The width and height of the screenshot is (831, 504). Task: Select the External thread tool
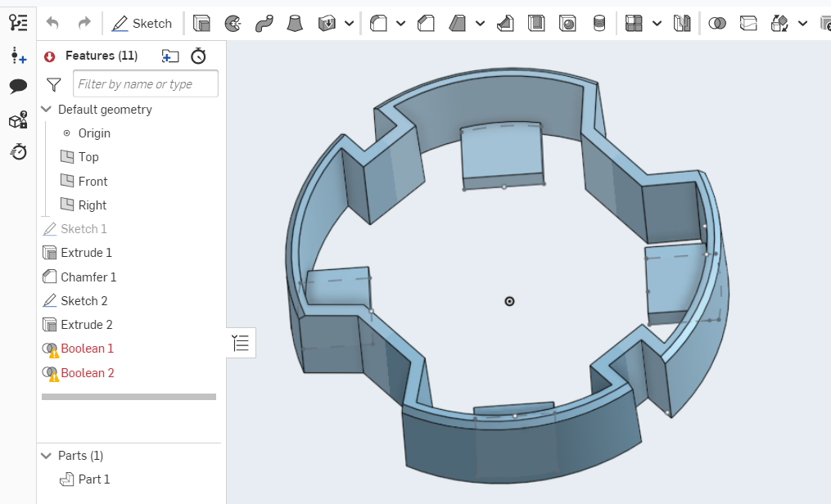[x=598, y=23]
